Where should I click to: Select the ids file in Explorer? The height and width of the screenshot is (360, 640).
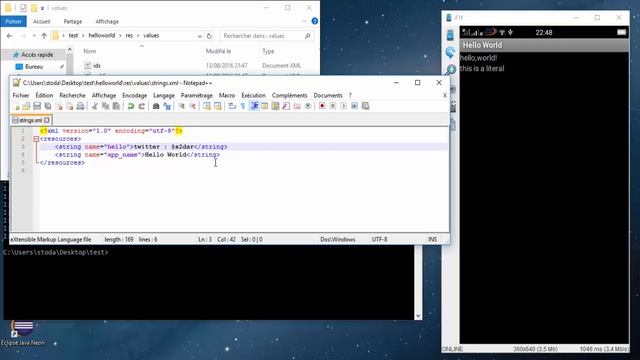[x=97, y=65]
